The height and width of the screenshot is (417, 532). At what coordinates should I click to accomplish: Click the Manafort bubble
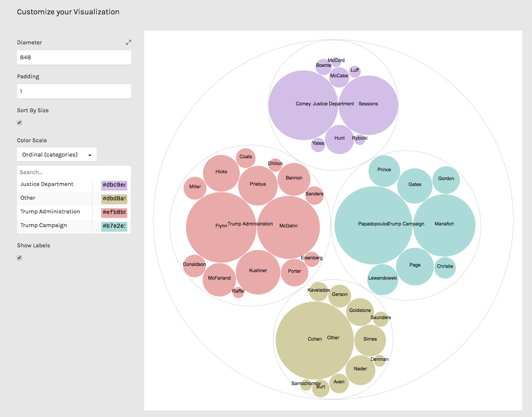pyautogui.click(x=444, y=224)
